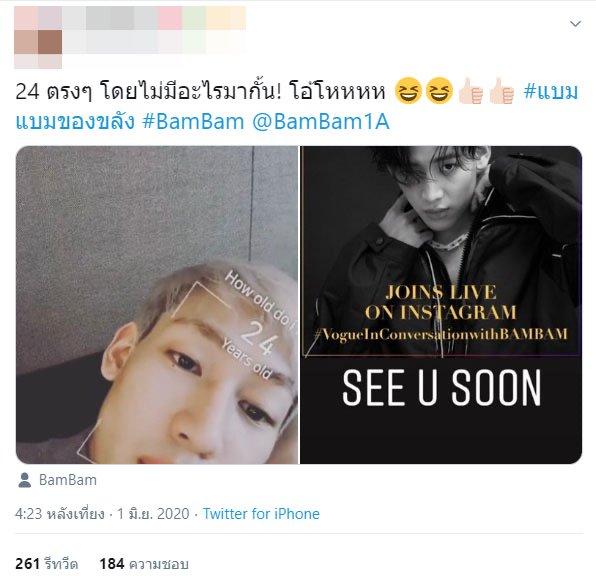Screen dimensions: 596x576
Task: Click the tagged person silhouette icon
Action: tap(25, 480)
